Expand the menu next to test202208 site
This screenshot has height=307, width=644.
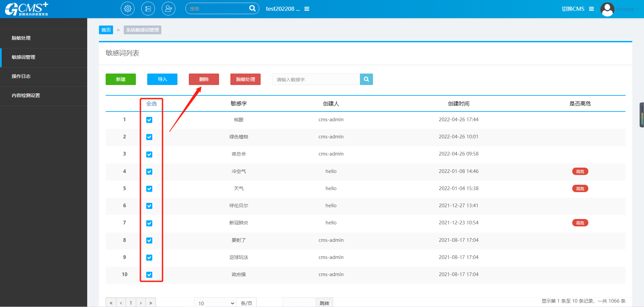click(307, 9)
